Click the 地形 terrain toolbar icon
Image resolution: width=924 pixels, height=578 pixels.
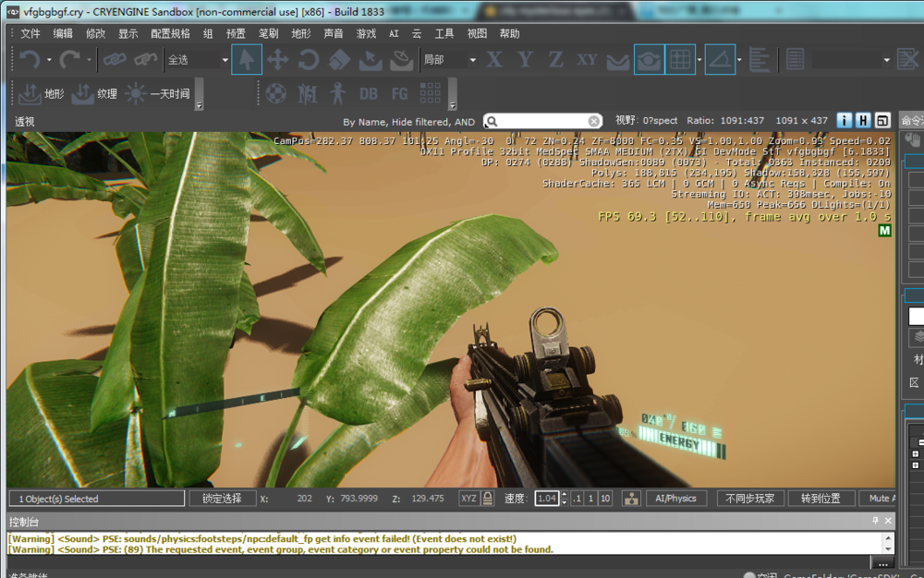pos(30,93)
